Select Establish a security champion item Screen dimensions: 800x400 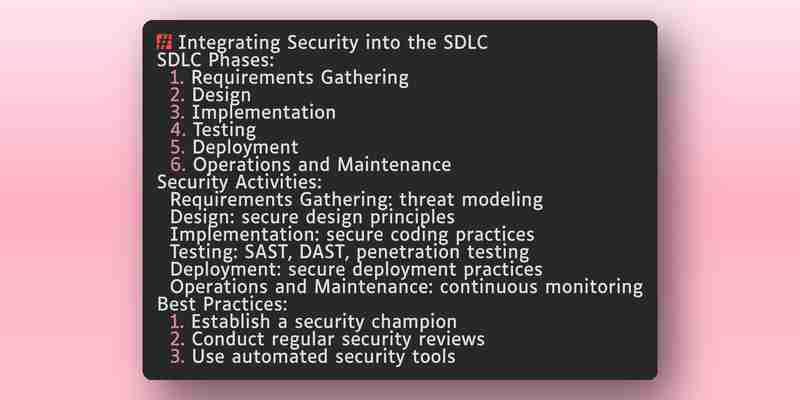point(313,322)
